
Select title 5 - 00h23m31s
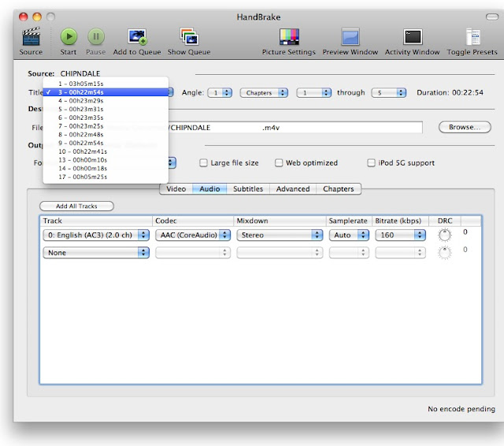[x=106, y=109]
